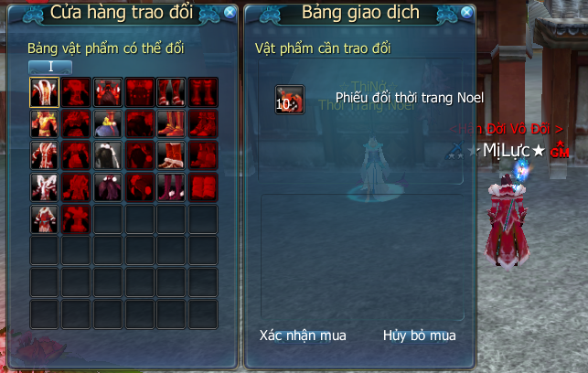Close the Bảng giao dịch panel
Image resolution: width=588 pixels, height=373 pixels.
pos(466,13)
